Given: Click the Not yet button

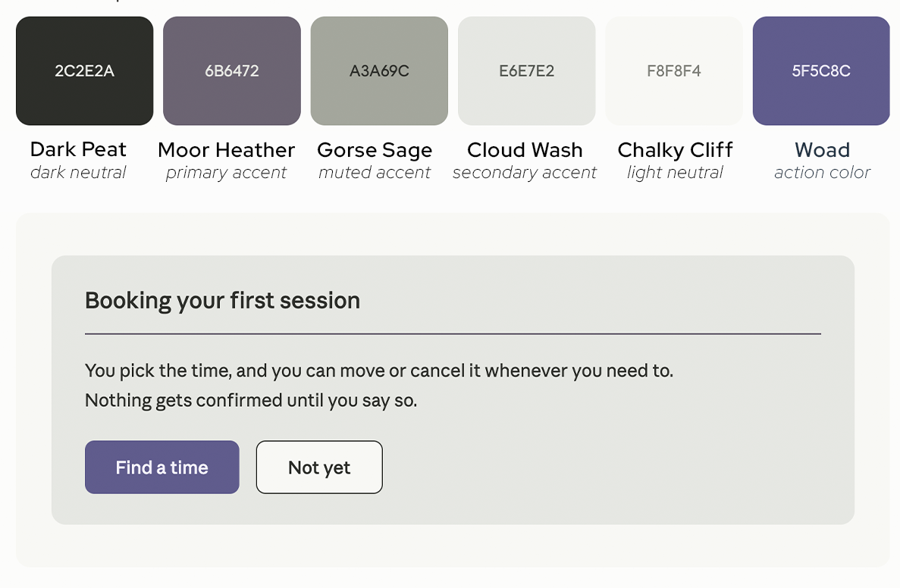Looking at the screenshot, I should pyautogui.click(x=319, y=467).
